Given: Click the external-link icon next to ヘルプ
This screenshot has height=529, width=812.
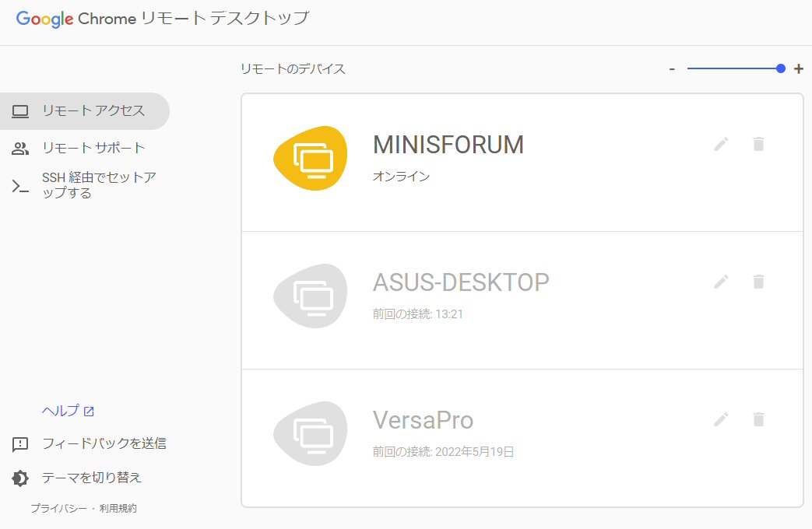Looking at the screenshot, I should click(x=89, y=412).
